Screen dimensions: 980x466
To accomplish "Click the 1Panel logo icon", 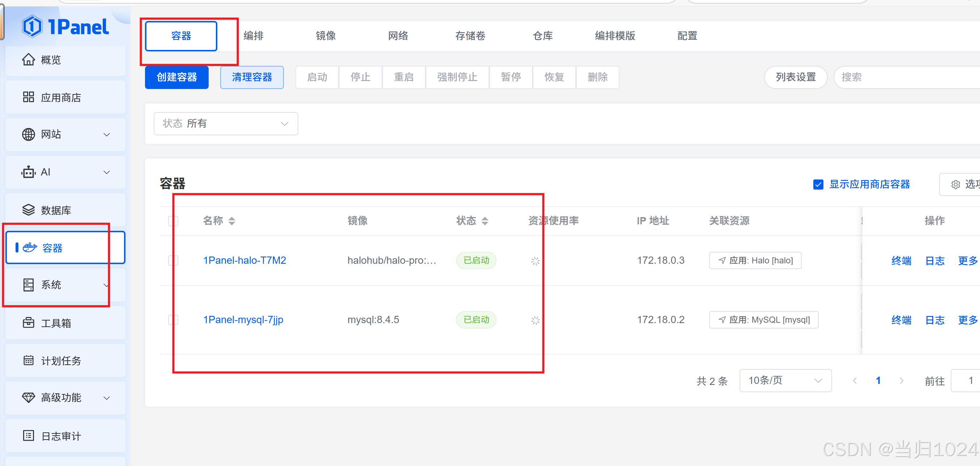I will click(32, 26).
